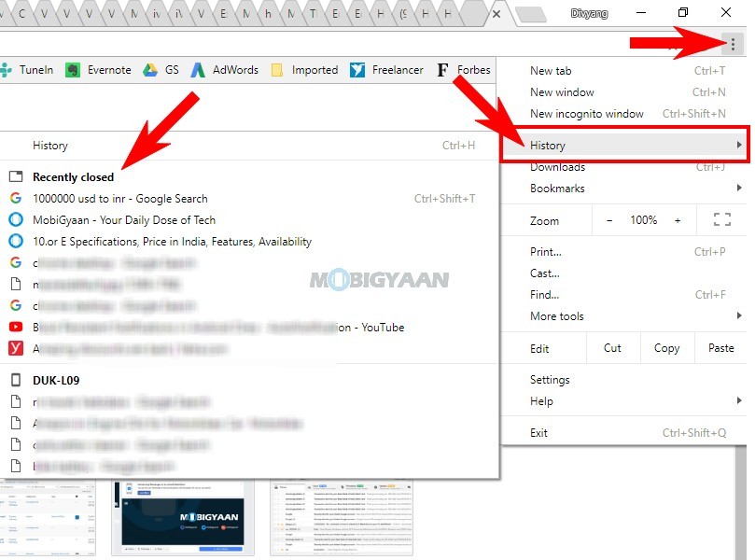
Task: Open the Forbes bookmark
Action: pos(464,70)
